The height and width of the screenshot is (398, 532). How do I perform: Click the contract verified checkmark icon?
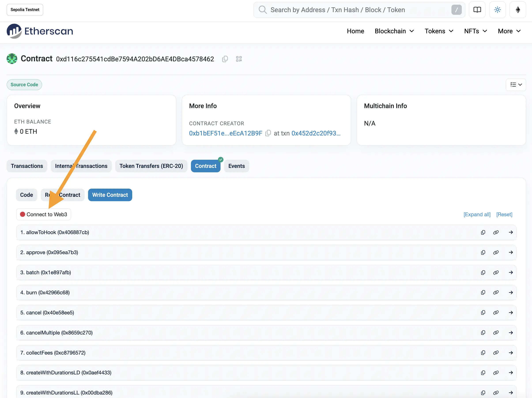tap(220, 159)
